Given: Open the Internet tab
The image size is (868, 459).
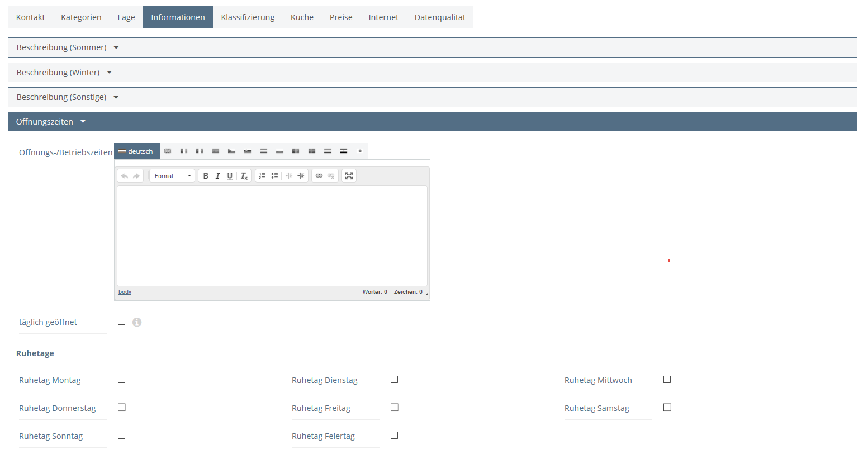Looking at the screenshot, I should [x=383, y=17].
